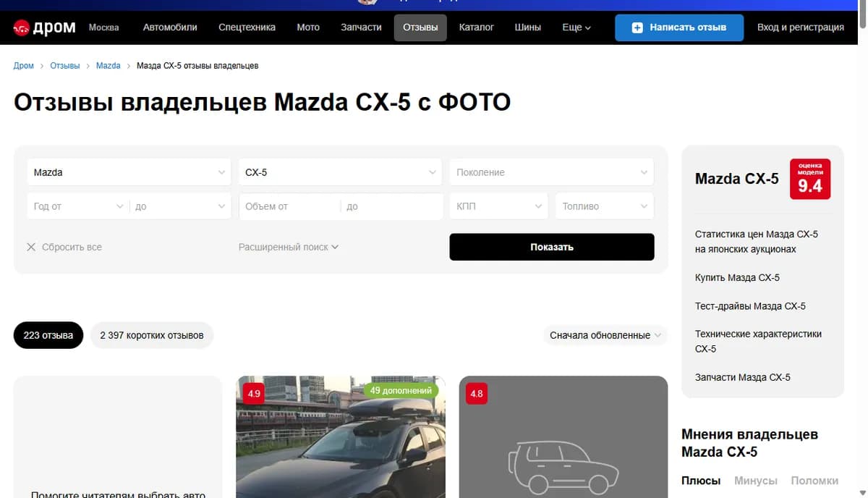Open Мото menu item
The image size is (868, 498).
click(308, 28)
